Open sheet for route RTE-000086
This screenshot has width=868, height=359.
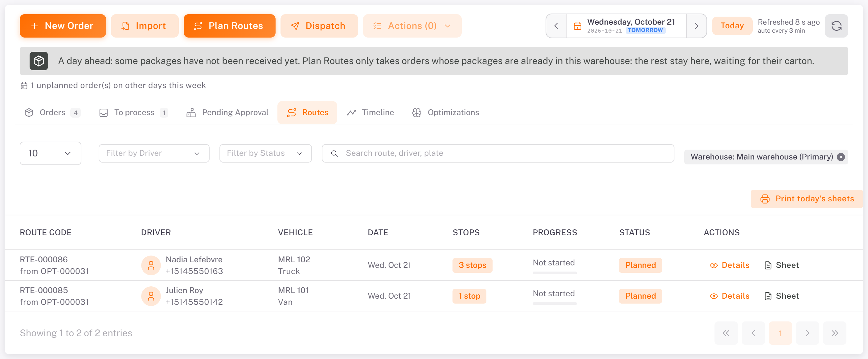point(781,265)
